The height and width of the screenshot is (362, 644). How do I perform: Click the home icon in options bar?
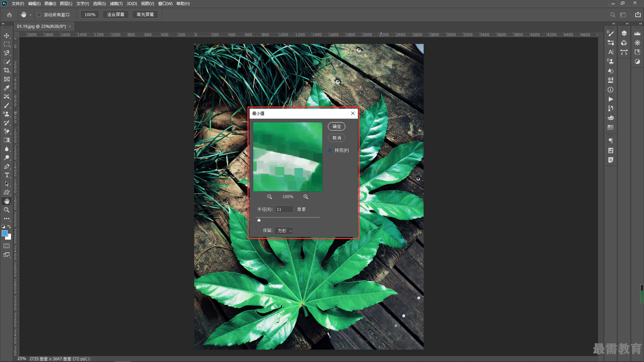(9, 15)
